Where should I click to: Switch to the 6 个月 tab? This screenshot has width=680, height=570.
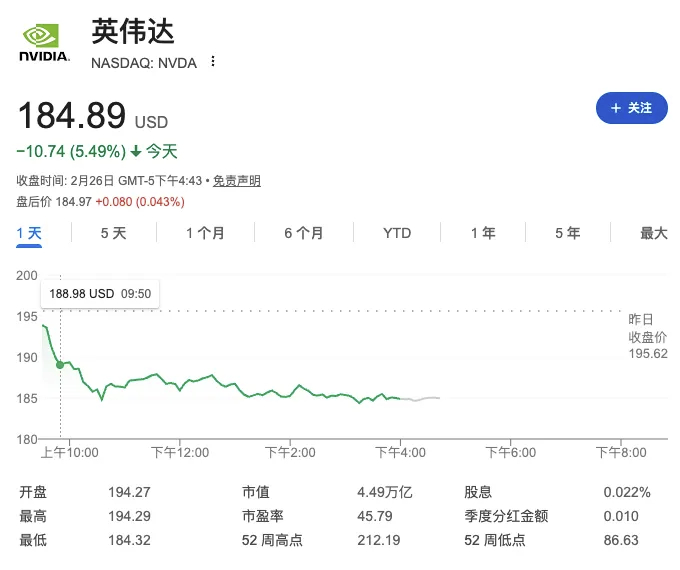tap(304, 233)
